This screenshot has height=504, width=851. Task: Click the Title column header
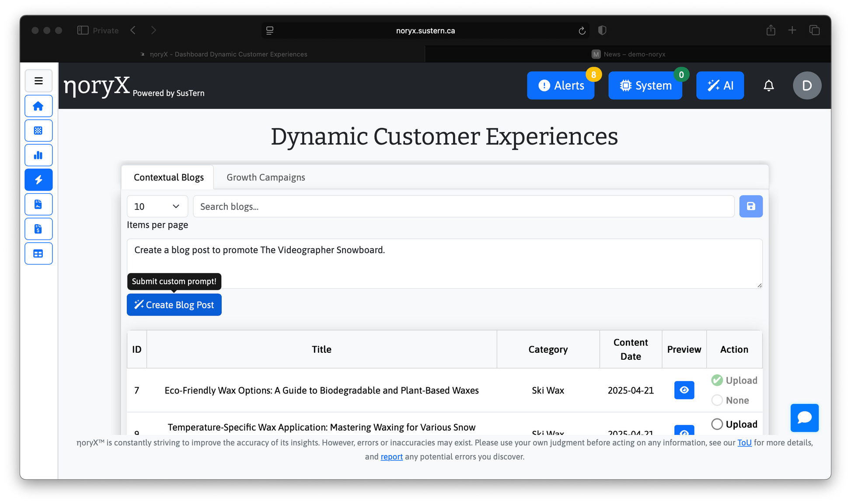(321, 349)
